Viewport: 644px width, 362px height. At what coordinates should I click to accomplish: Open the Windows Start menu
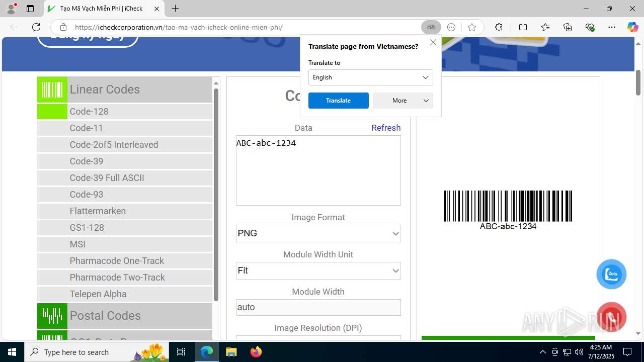coord(12,352)
